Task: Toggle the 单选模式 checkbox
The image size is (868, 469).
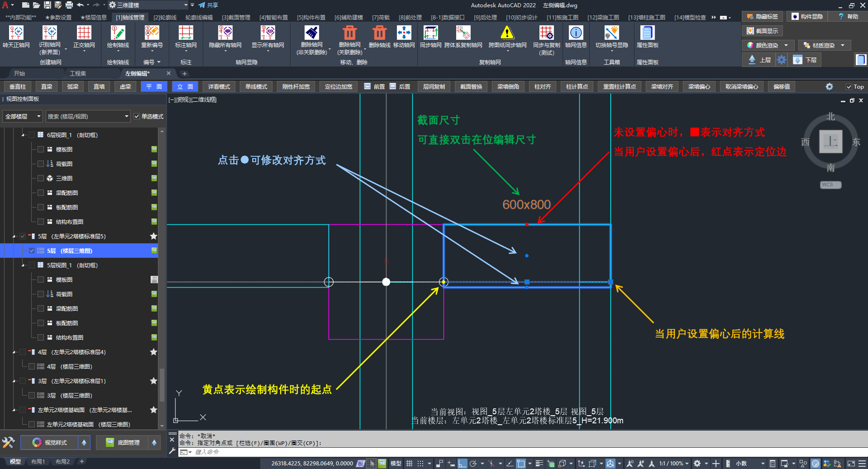Action: pos(137,117)
